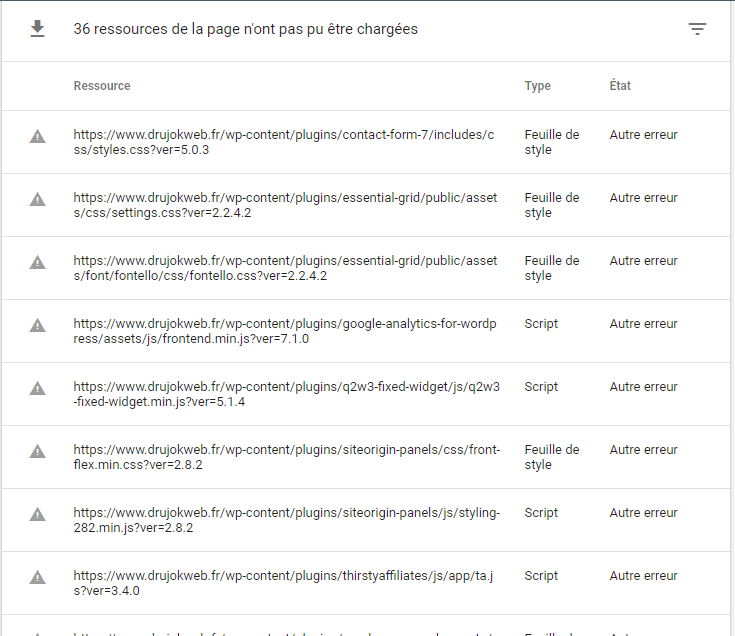The image size is (735, 636).
Task: Select the q2w3-fixed-widget.min.js URL
Action: (286, 394)
